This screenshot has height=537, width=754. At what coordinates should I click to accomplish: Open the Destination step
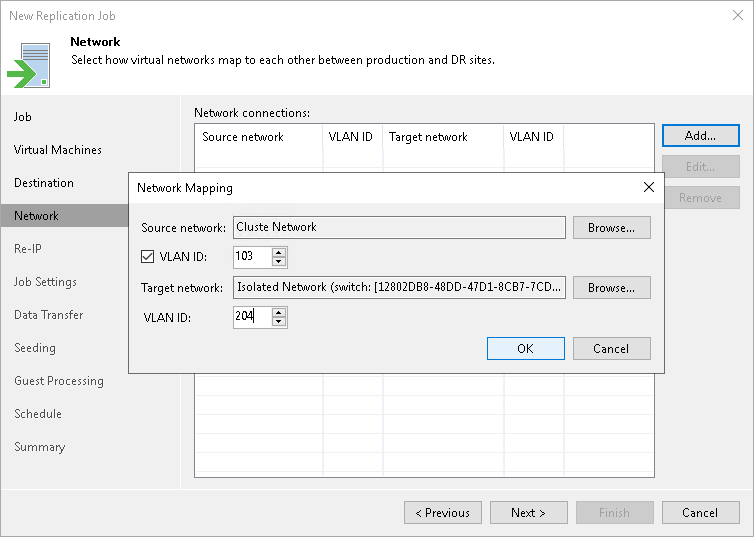(x=44, y=183)
